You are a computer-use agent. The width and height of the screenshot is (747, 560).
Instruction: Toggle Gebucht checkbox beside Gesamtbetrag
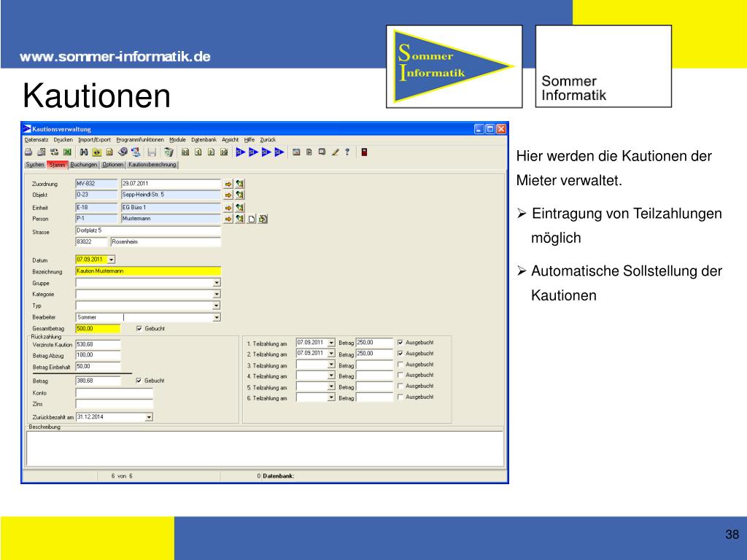(139, 329)
